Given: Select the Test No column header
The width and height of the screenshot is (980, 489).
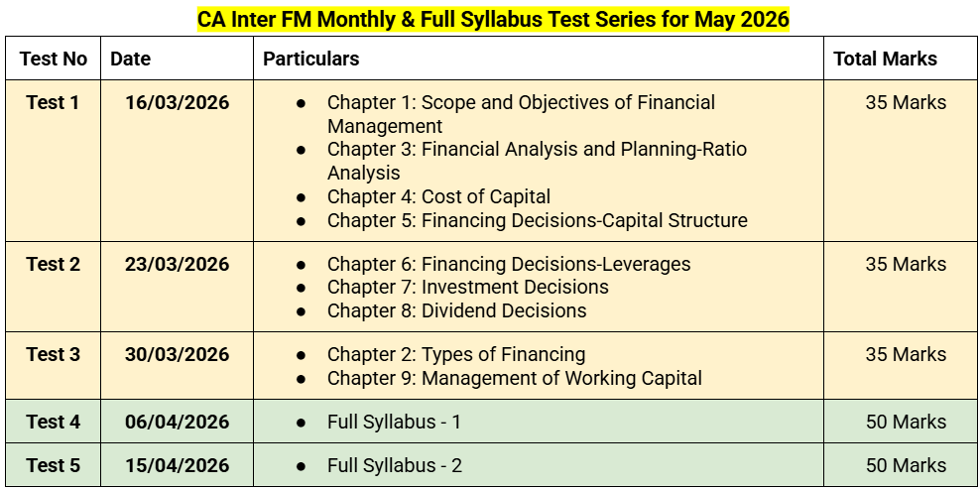Looking at the screenshot, I should (x=54, y=59).
